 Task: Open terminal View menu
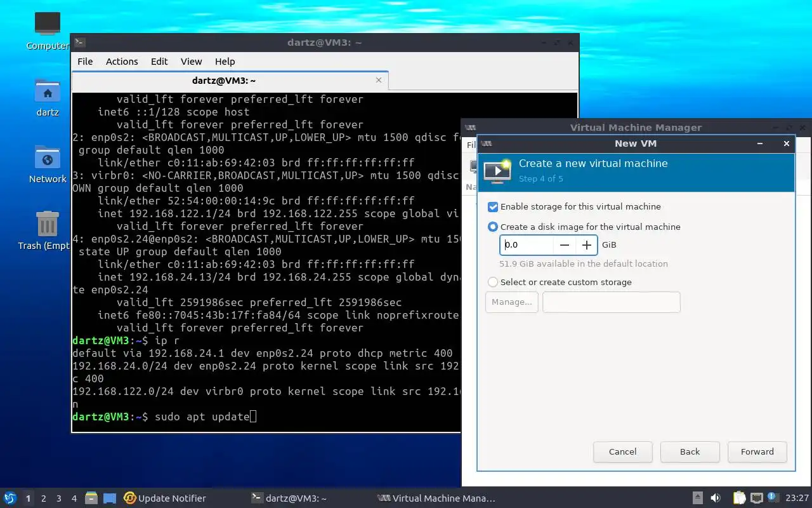pos(191,62)
